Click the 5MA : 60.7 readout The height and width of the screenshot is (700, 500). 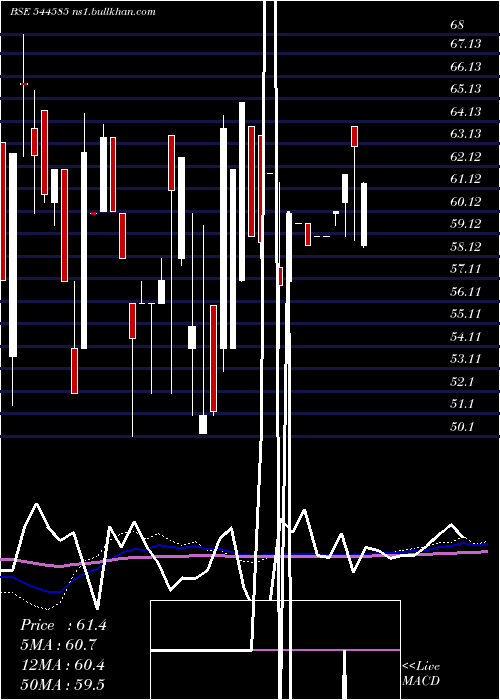tap(58, 645)
